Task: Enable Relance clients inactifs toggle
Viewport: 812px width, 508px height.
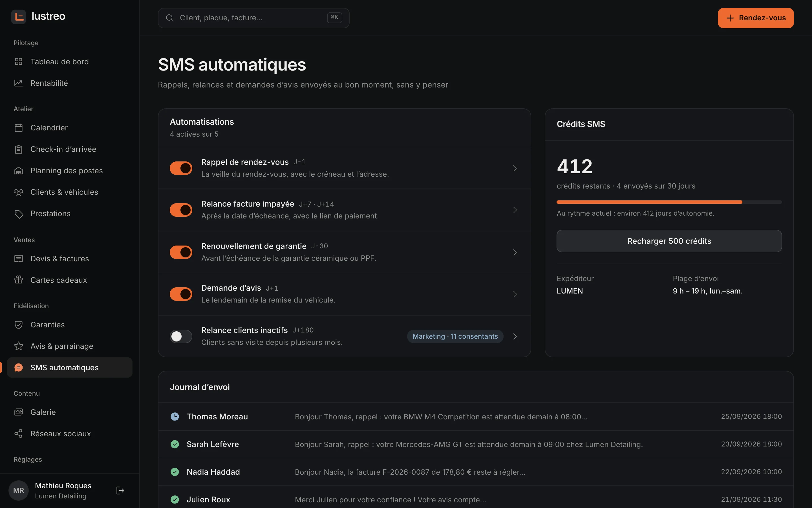Action: point(181,337)
